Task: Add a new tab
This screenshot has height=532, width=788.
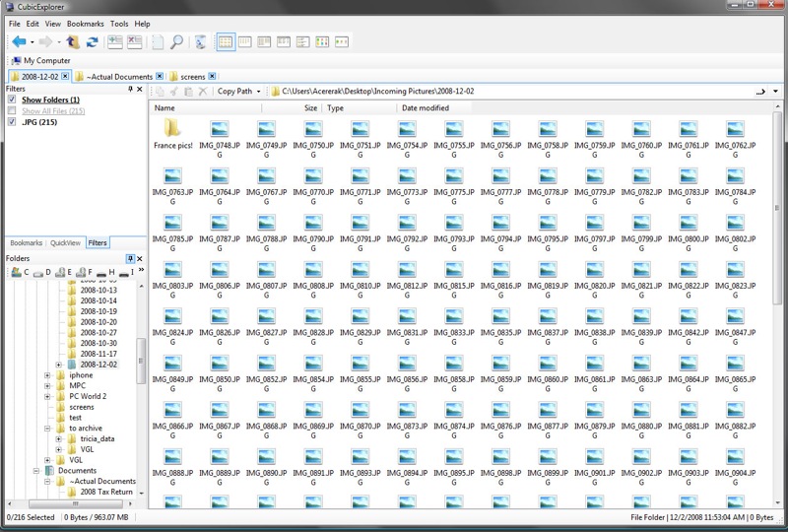Action: 115,41
